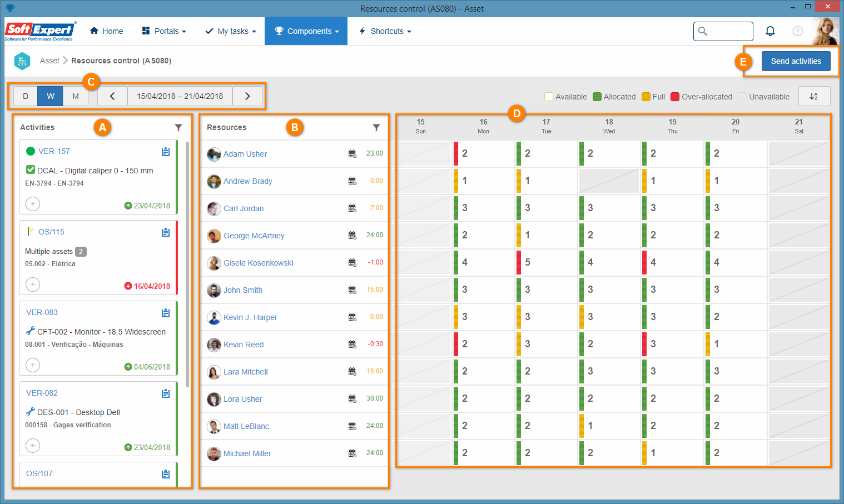Open Michael Miller's calendar icon
The width and height of the screenshot is (844, 504).
(x=353, y=453)
